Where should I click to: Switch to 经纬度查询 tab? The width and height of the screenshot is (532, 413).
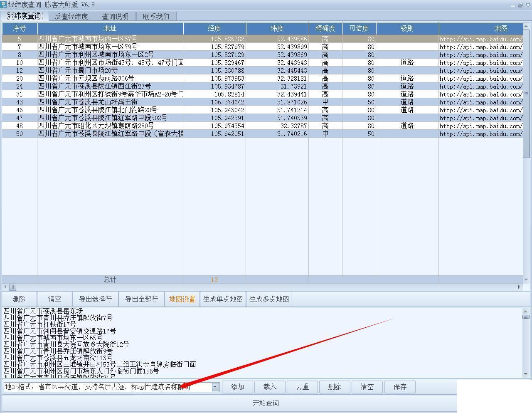point(25,16)
